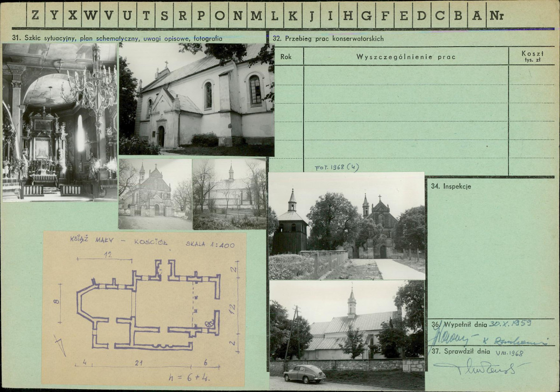This screenshot has height=392, width=560.
Task: Click the left dimension '8' on the plan
Action: (x=57, y=301)
